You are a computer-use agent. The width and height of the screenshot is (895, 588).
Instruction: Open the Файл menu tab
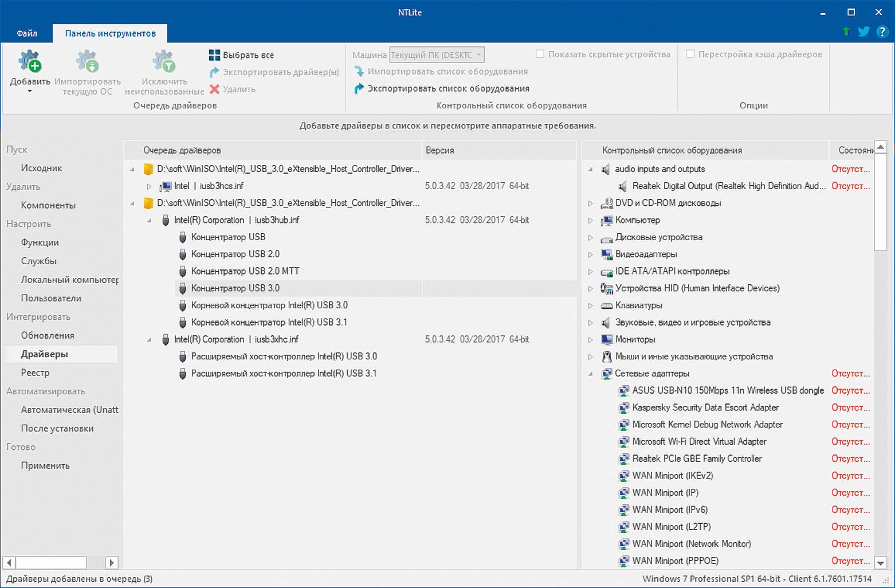click(x=26, y=33)
